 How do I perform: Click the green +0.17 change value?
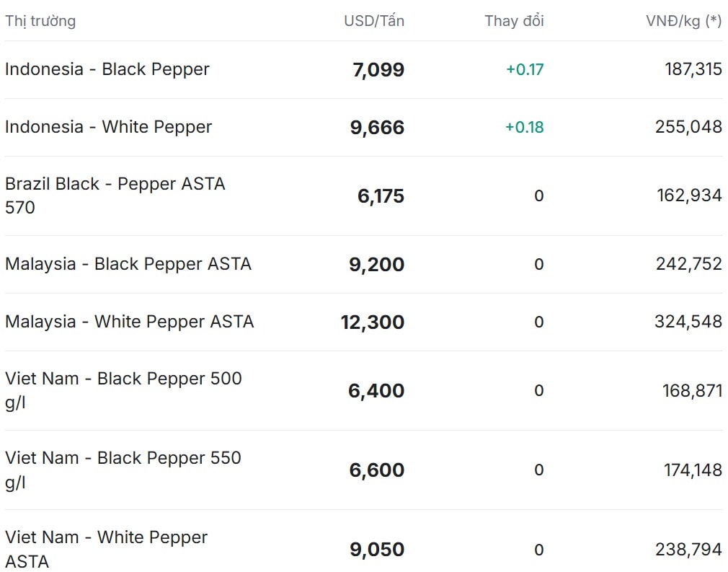[x=525, y=70]
